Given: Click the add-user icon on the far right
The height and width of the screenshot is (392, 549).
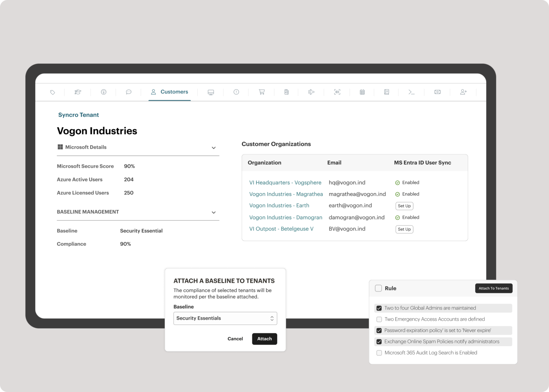Looking at the screenshot, I should click(x=463, y=92).
